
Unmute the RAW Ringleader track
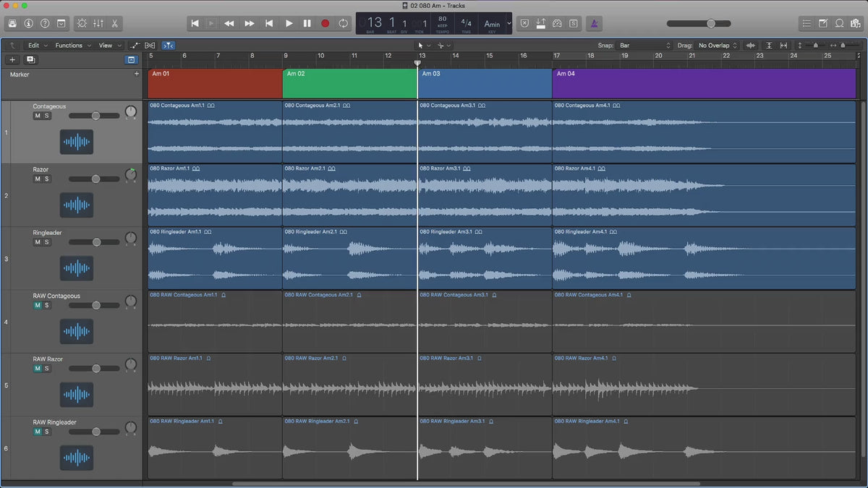point(38,432)
